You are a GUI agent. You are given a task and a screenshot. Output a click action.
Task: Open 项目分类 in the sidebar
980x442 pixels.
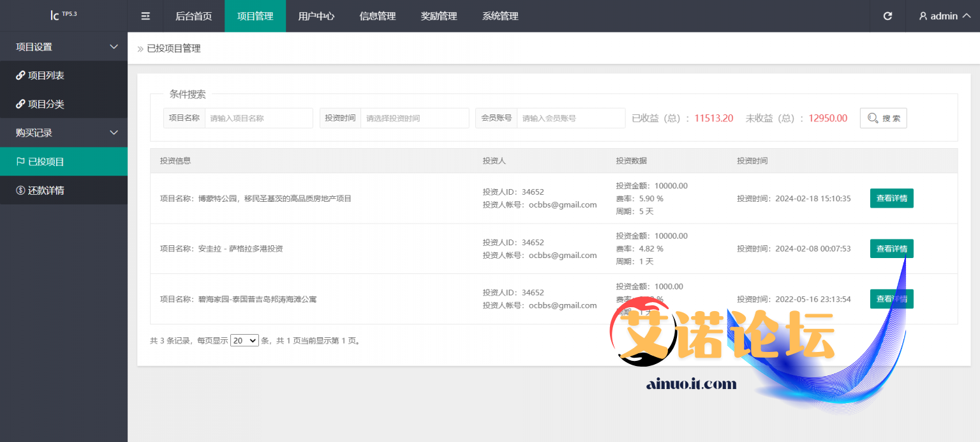tap(64, 104)
